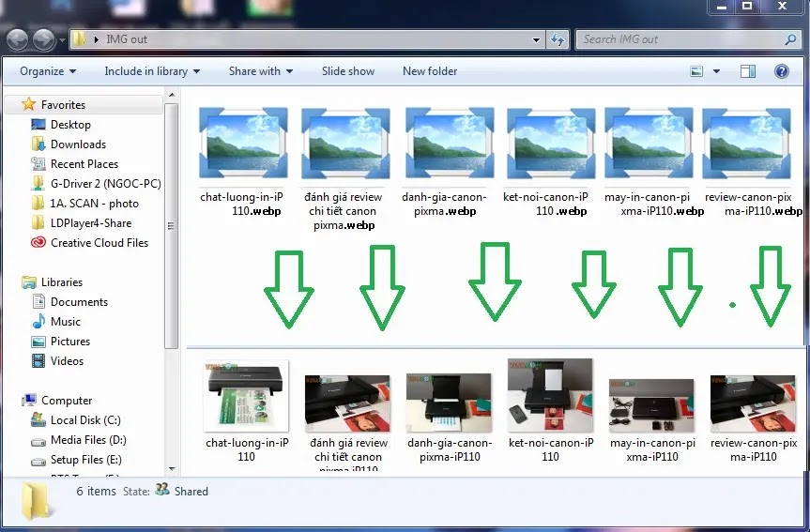Select the danh-gia-canon-pixma-iP110 thumbnail
This screenshot has width=810, height=532.
click(x=449, y=403)
